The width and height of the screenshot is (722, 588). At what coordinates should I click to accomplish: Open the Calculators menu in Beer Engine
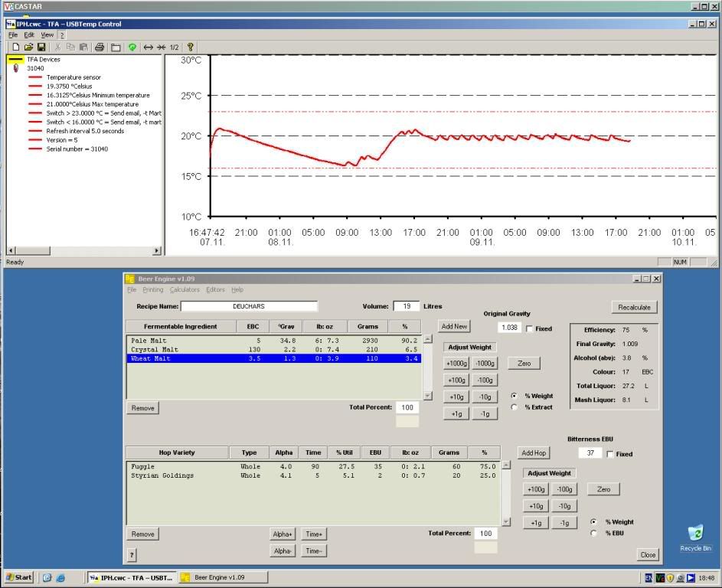pyautogui.click(x=185, y=289)
